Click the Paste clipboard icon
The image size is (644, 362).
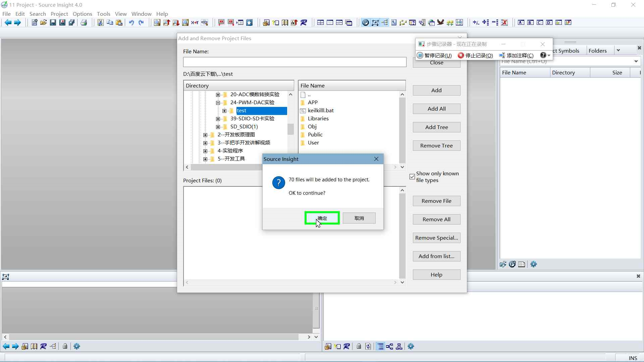point(119,22)
